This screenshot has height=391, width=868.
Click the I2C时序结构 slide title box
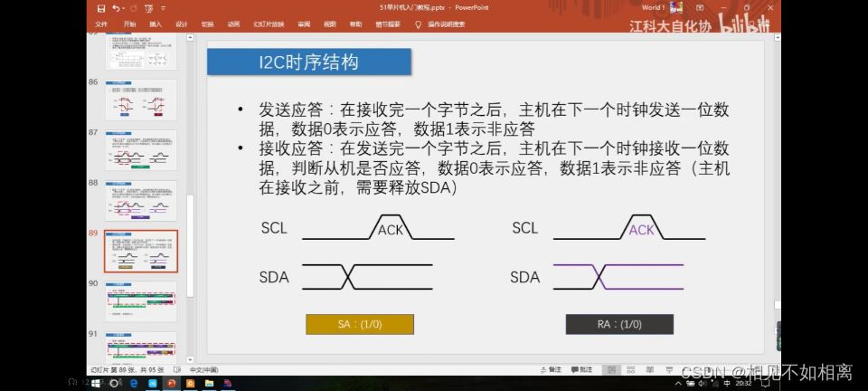[309, 62]
